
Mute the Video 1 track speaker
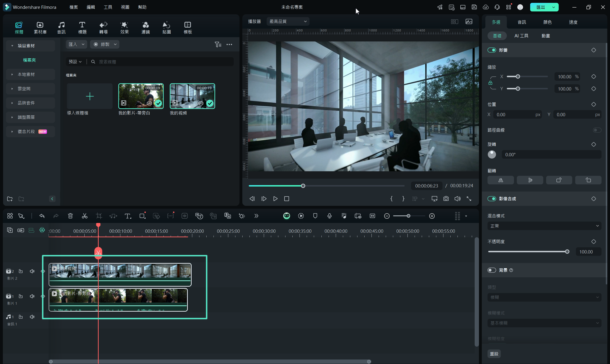click(32, 296)
